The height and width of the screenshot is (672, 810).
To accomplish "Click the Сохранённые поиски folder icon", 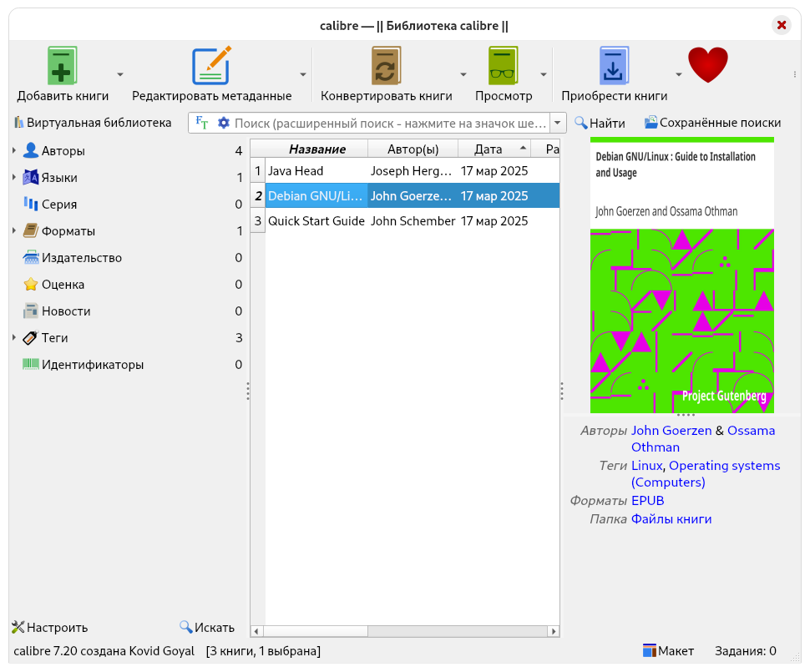I will point(651,123).
